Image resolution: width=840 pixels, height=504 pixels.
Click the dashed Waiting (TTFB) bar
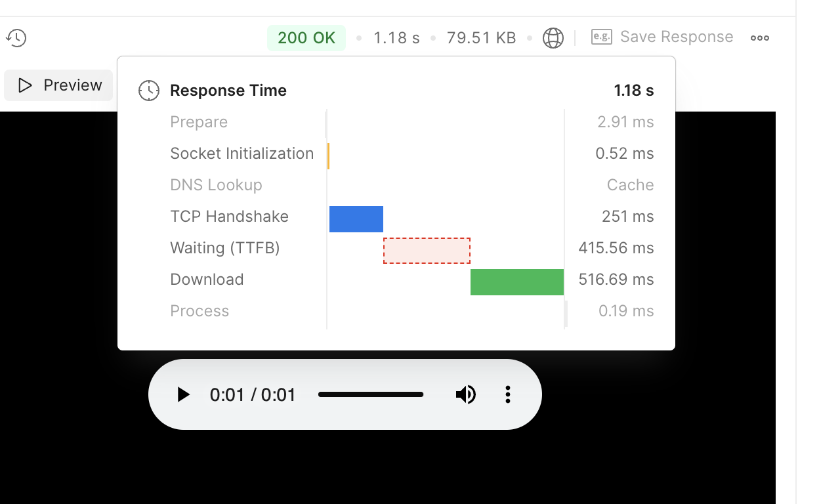point(427,251)
